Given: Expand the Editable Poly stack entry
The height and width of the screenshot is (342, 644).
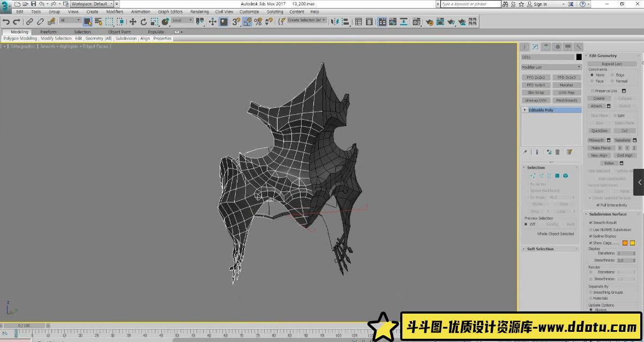Looking at the screenshot, I should (x=525, y=110).
